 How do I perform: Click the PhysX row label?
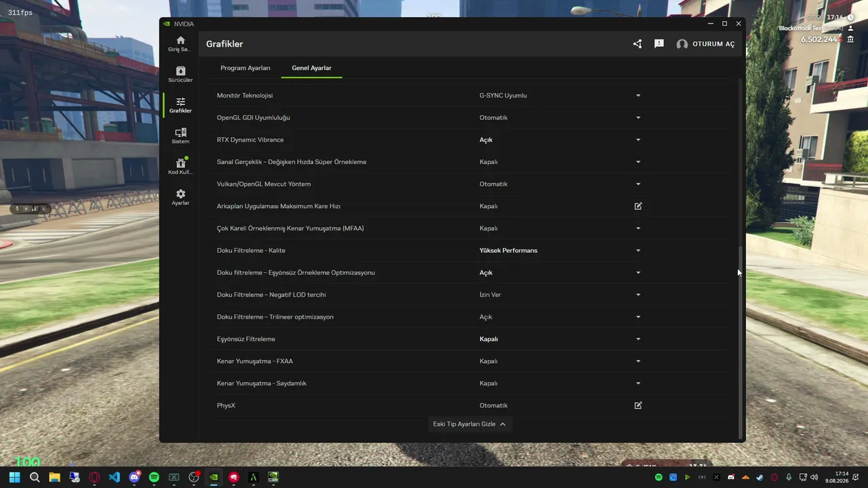coord(226,405)
